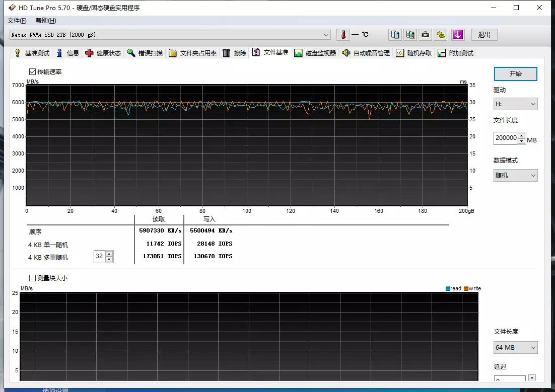
Task: Open the 文件(F) menu
Action: [17, 21]
